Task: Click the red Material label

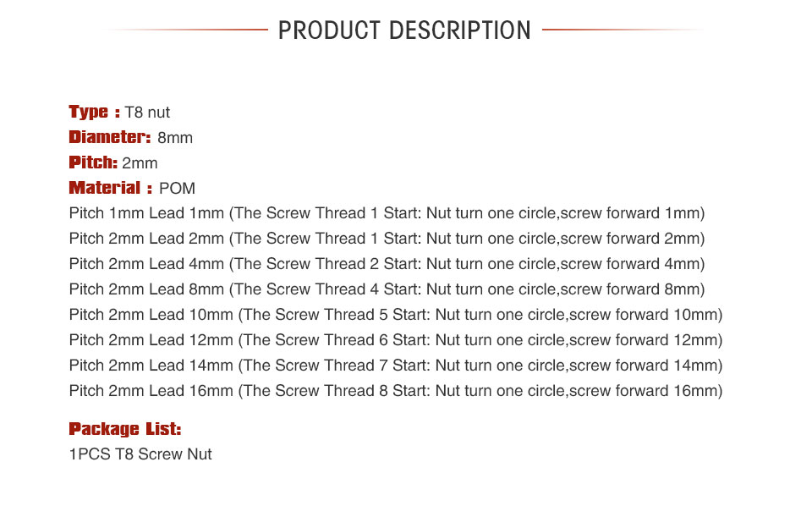Action: click(x=110, y=188)
